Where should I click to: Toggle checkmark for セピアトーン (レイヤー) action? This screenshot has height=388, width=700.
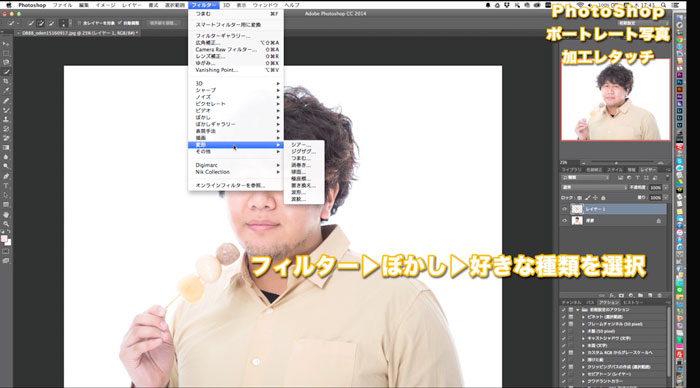pyautogui.click(x=563, y=374)
